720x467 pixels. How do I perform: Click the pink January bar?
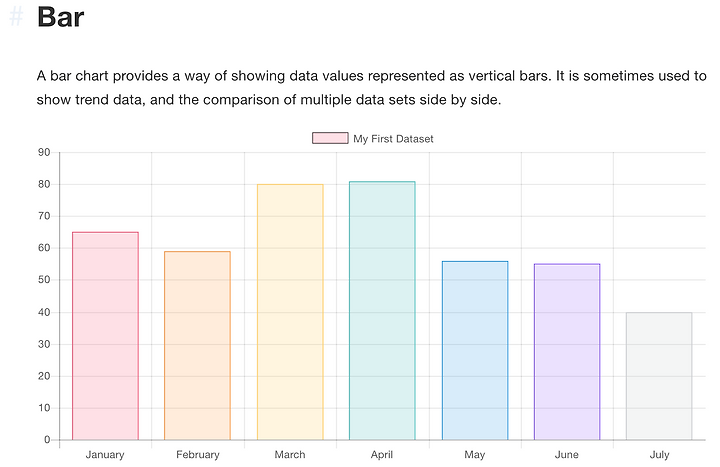tap(105, 335)
